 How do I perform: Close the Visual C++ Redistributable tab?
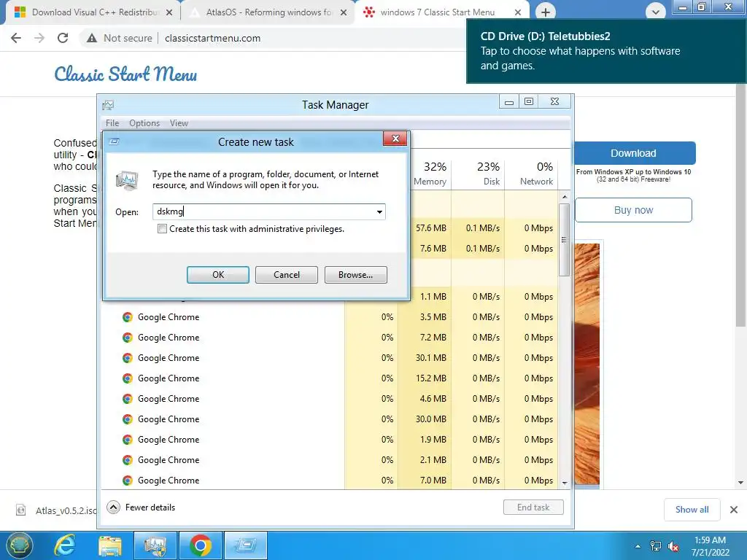(169, 12)
